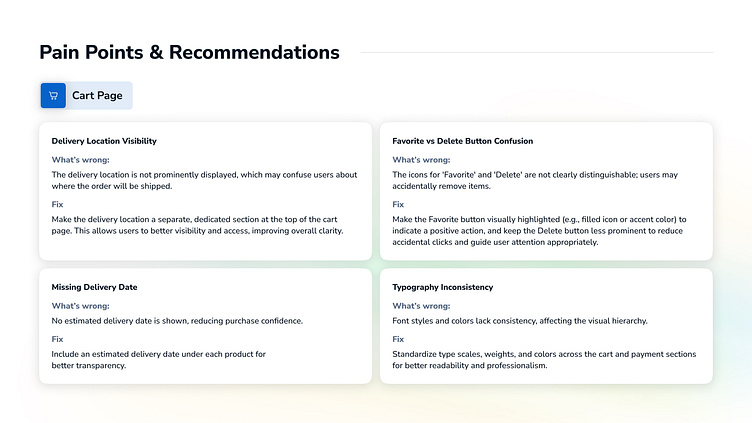
Task: Select the Typography Inconsistency heading
Action: pos(442,287)
